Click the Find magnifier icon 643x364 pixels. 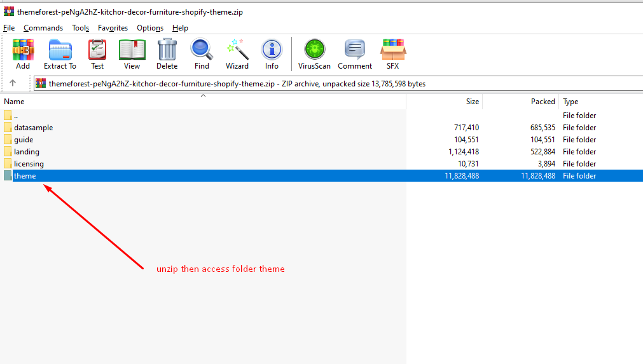click(x=202, y=50)
